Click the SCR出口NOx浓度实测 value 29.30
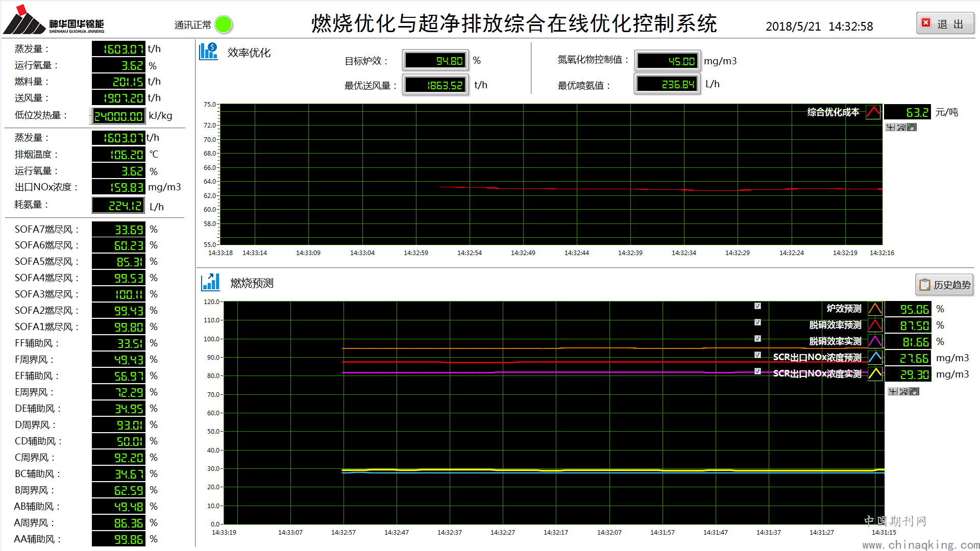The image size is (980, 551). (x=908, y=374)
